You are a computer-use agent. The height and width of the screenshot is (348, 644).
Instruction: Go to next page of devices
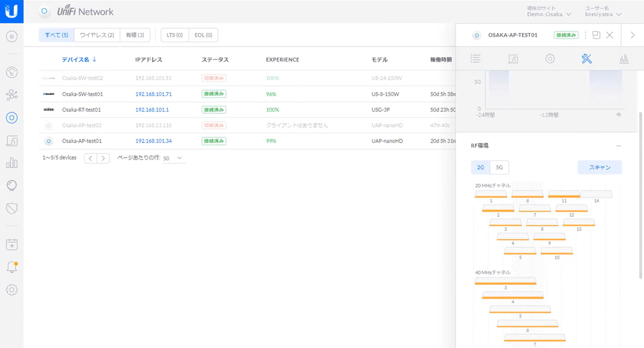coord(103,158)
